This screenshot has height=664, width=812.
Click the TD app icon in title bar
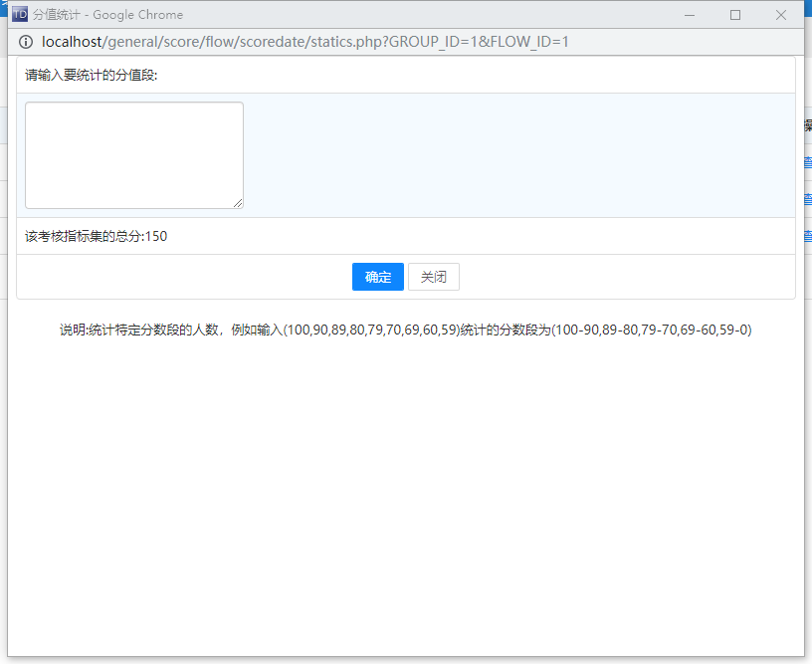[x=20, y=15]
